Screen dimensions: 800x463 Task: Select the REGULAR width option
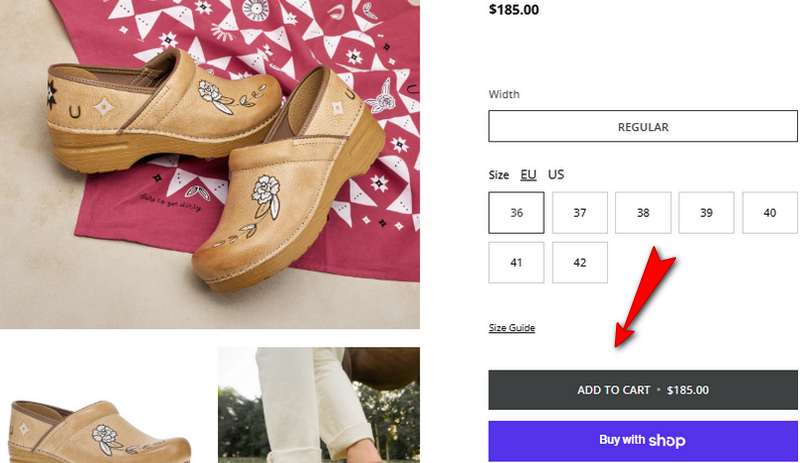coord(643,127)
